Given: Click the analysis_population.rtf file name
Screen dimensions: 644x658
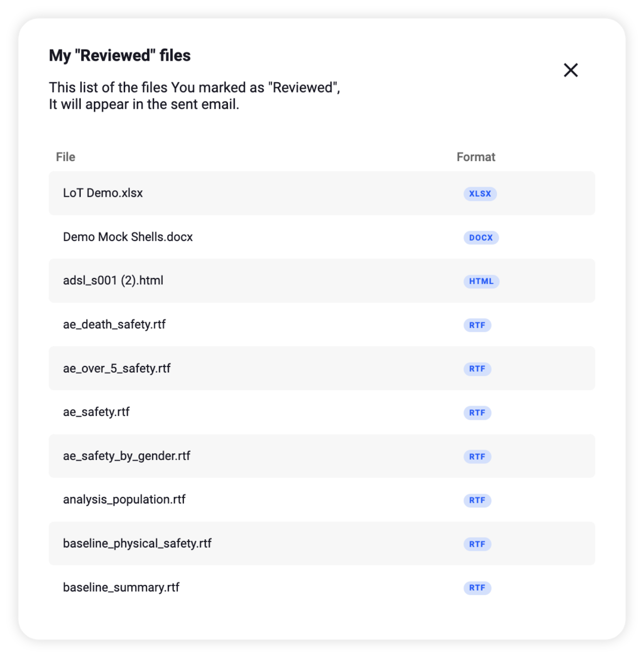Looking at the screenshot, I should (x=124, y=500).
